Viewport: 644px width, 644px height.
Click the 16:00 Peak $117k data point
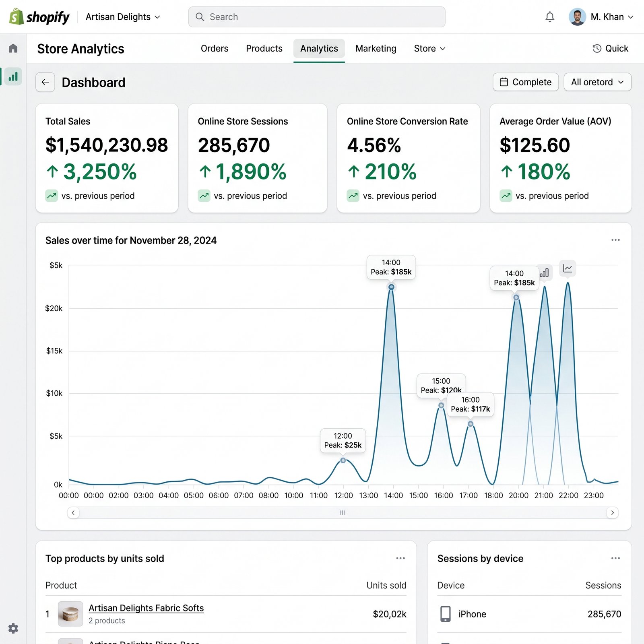(x=471, y=424)
